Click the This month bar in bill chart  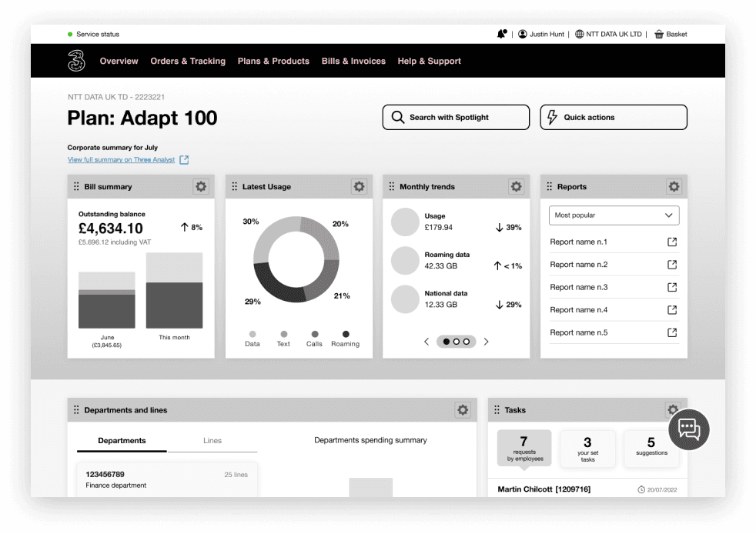coord(174,291)
